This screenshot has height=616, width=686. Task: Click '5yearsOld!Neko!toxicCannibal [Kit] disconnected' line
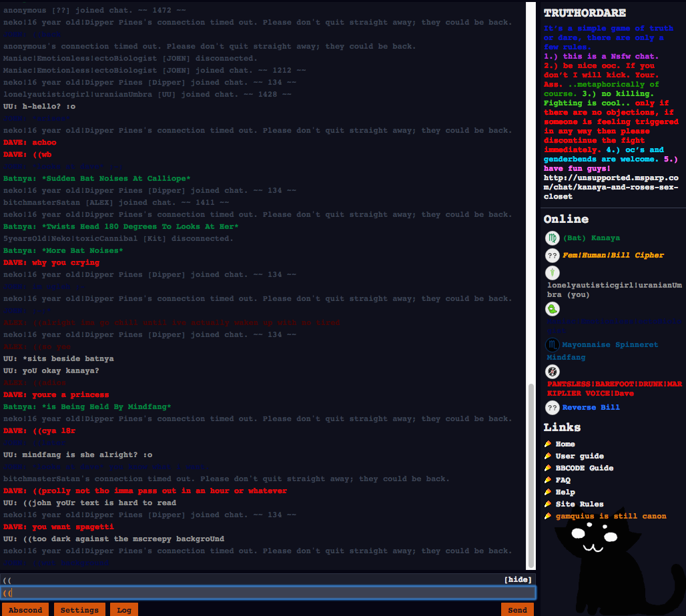pos(118,239)
